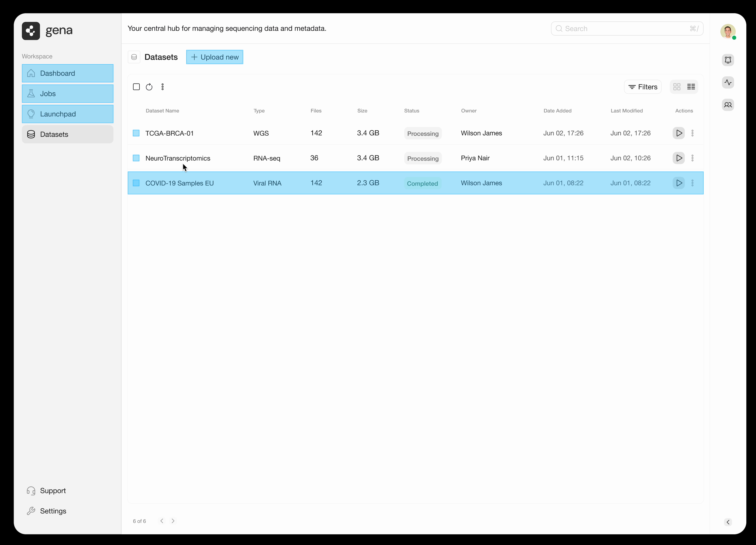Open the activity monitor icon
756x545 pixels.
point(728,82)
